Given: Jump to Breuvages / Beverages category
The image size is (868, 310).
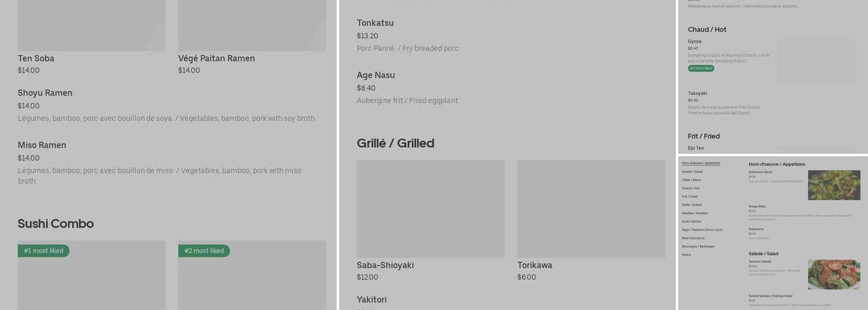Looking at the screenshot, I should click(x=698, y=246).
